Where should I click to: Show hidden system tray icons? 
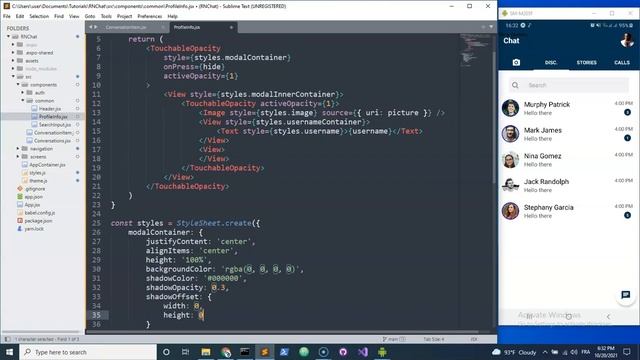(545, 352)
